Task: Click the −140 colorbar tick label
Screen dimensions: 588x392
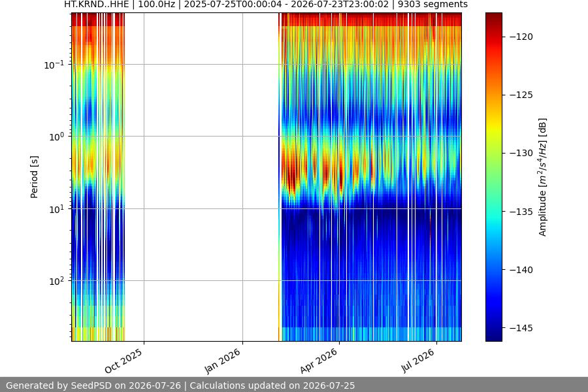Action: click(x=521, y=270)
